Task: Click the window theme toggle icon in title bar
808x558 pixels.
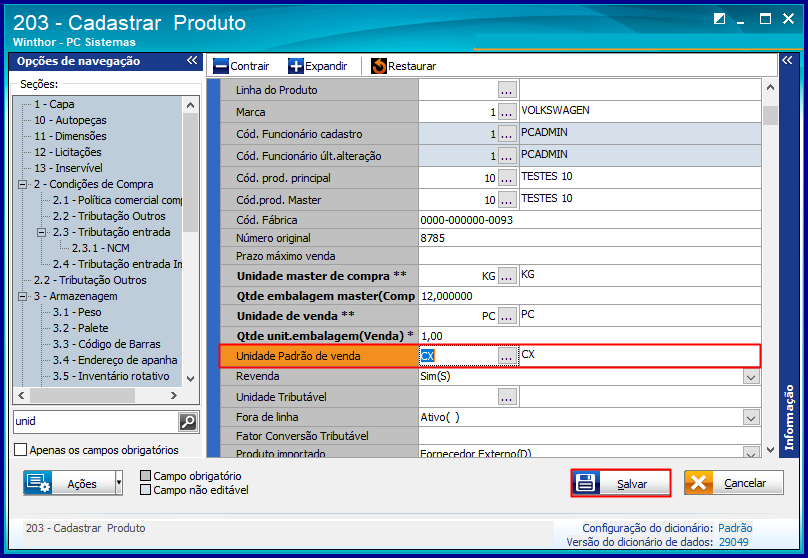Action: [719, 19]
